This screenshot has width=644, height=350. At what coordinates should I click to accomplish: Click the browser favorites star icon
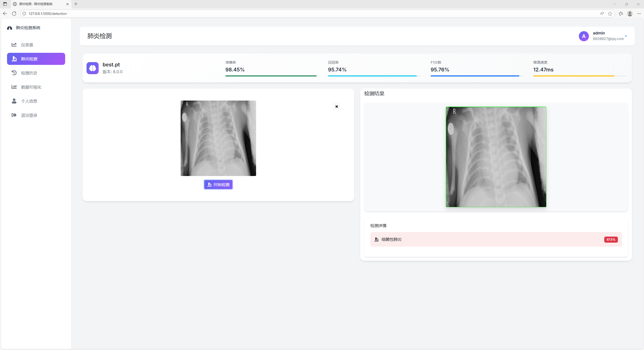pos(610,14)
